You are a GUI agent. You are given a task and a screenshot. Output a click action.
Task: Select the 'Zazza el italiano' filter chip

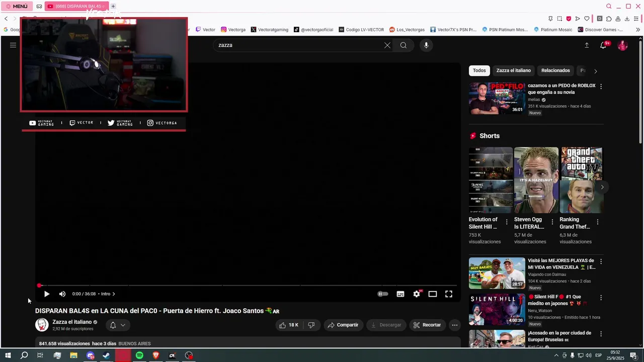point(514,71)
